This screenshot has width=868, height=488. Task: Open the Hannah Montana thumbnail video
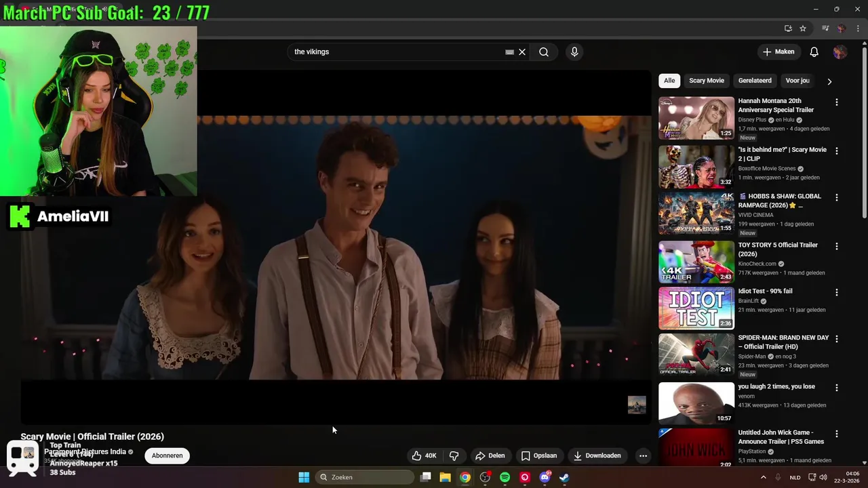tap(696, 118)
